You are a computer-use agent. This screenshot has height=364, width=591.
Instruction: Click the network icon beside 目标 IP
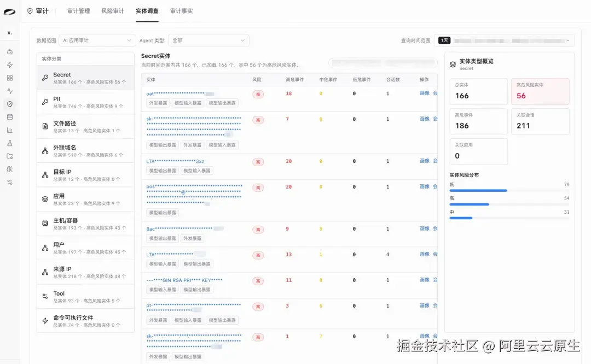click(45, 175)
